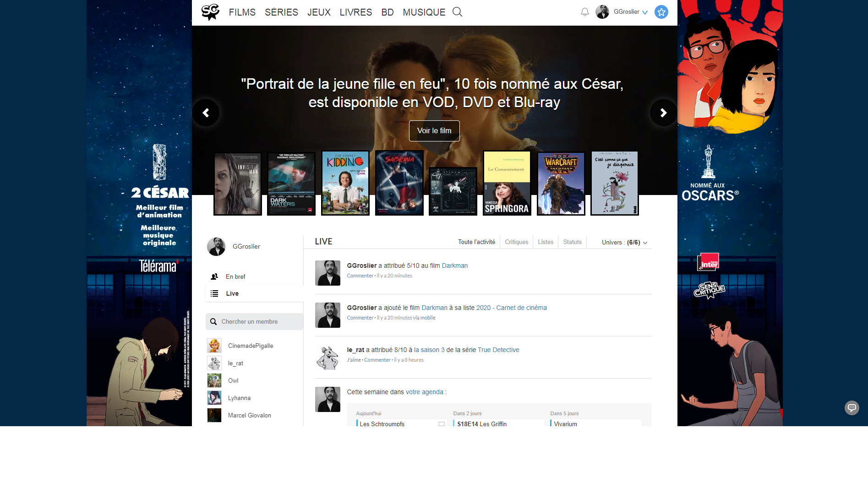
Task: Select the Listes tab
Action: (545, 242)
